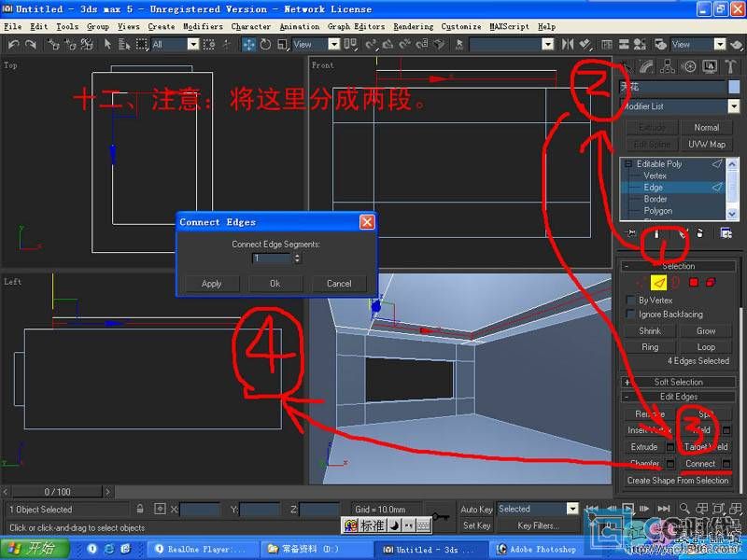Toggle the Selection Lock padlock icon
Image resolution: width=747 pixels, height=560 pixels.
click(140, 509)
